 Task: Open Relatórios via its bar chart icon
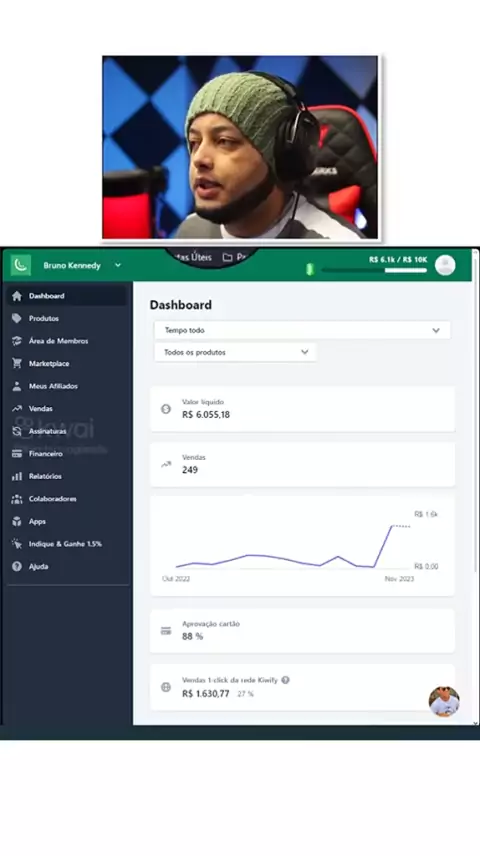pos(17,476)
